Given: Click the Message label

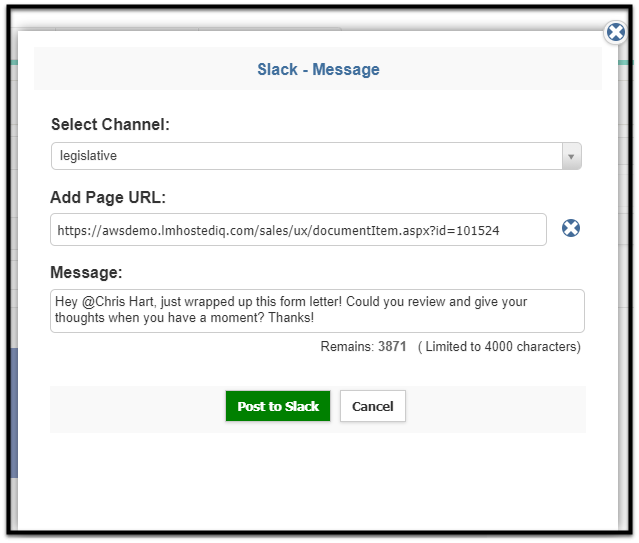Looking at the screenshot, I should (86, 272).
